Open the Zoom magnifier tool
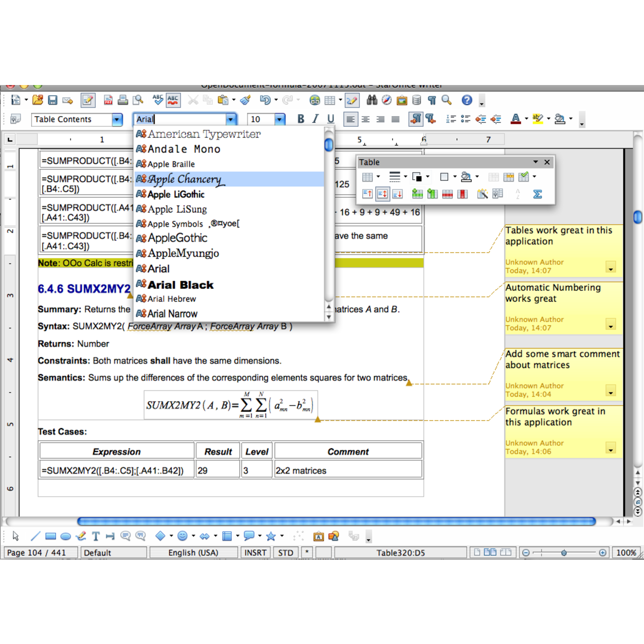Viewport: 644px width, 644px height. point(446,100)
